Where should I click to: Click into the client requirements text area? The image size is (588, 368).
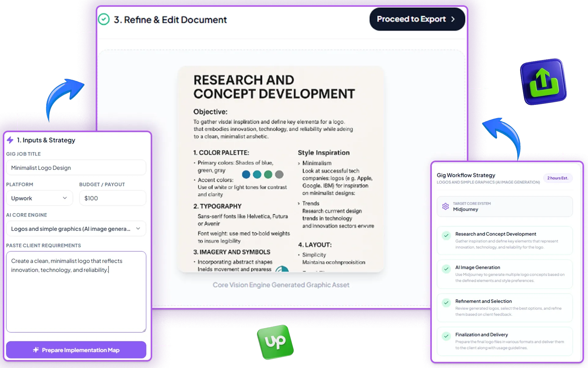(76, 292)
